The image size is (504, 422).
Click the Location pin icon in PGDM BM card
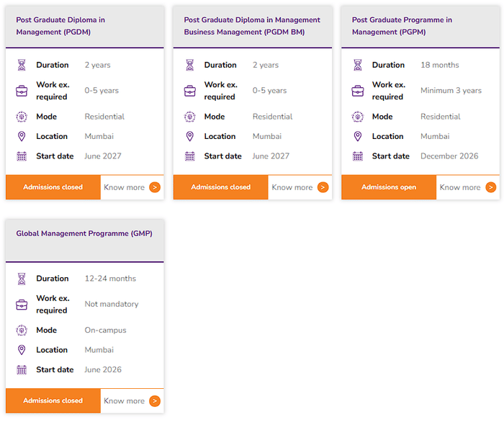click(189, 136)
